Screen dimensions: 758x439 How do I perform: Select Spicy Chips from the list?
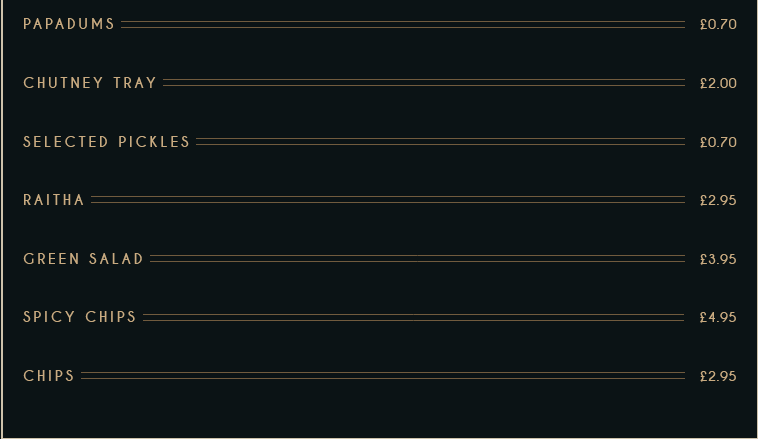point(80,317)
